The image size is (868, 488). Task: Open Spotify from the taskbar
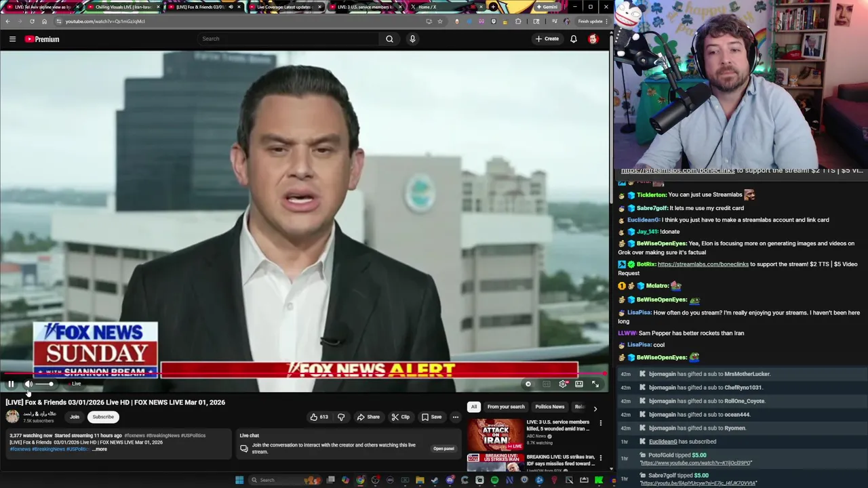point(494,480)
